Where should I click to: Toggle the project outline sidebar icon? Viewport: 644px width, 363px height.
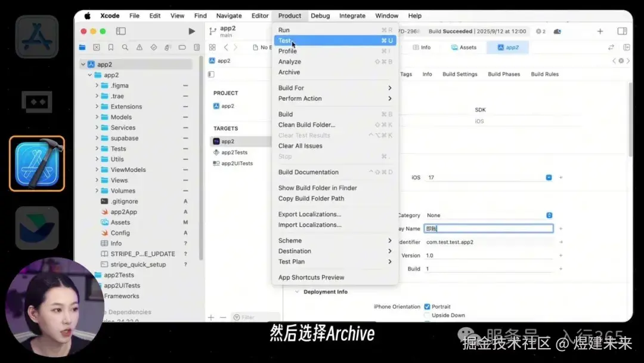pos(211,75)
